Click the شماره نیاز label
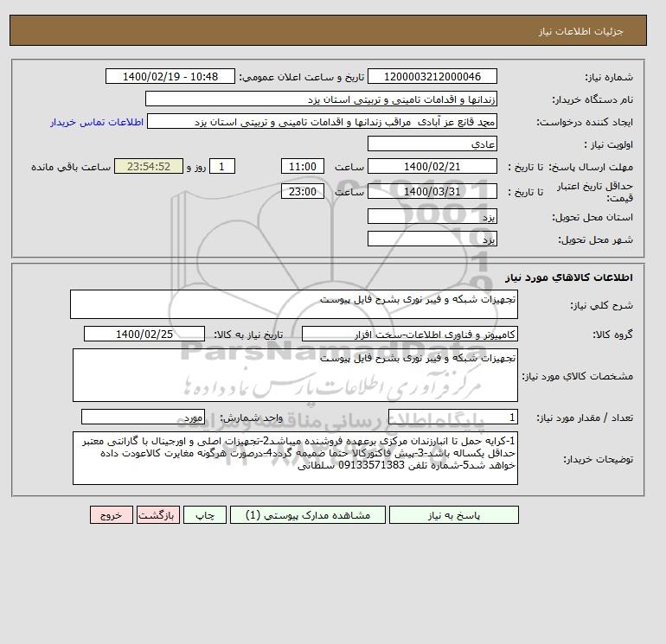Image resolution: width=666 pixels, height=644 pixels. pyautogui.click(x=609, y=77)
